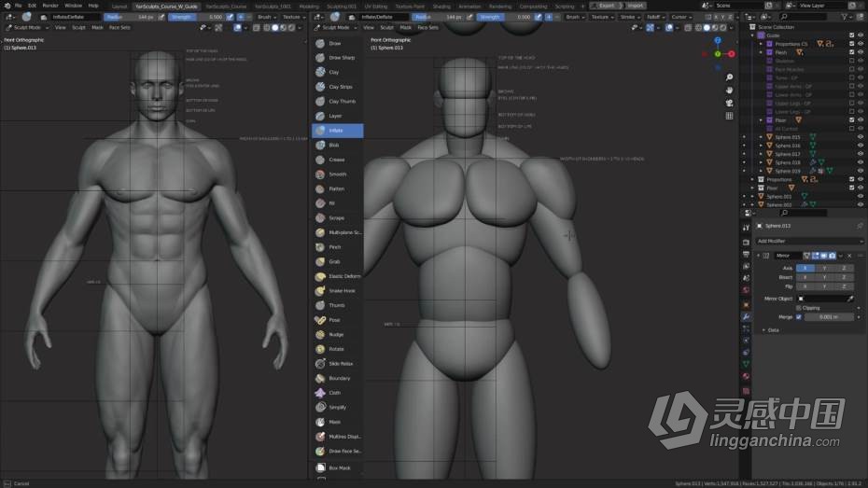Enable the Clipping checkbox
Viewport: 868px width, 488px height.
tap(799, 308)
